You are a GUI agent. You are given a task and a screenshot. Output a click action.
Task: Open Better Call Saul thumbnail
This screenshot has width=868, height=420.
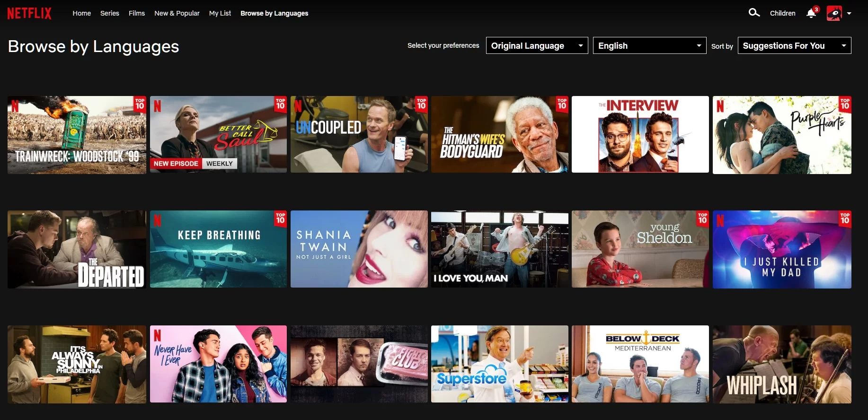[x=218, y=135]
